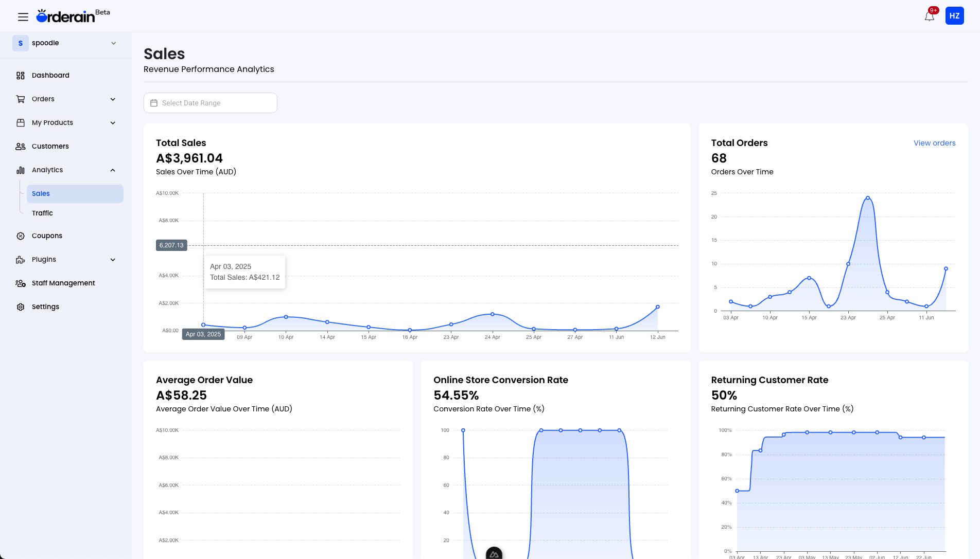
Task: Click the HZ profile avatar
Action: (x=954, y=15)
